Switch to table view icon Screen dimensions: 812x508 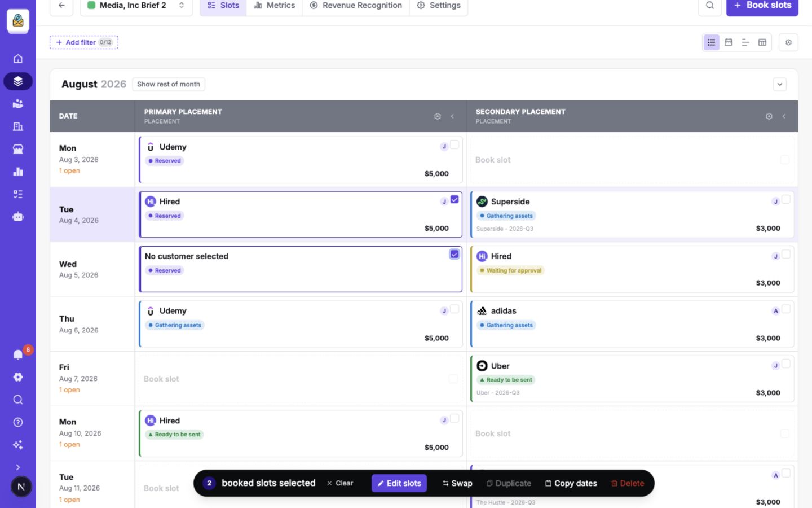[762, 42]
